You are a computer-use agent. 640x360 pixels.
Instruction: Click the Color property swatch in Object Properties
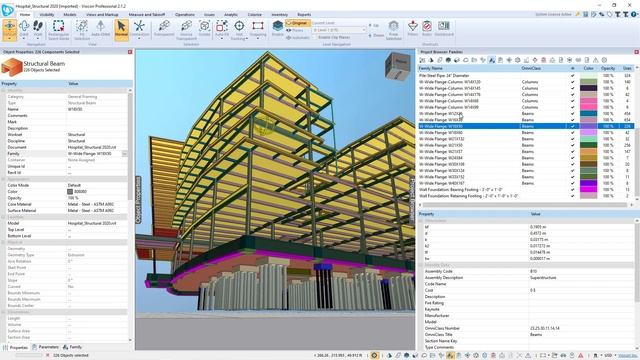click(x=70, y=191)
